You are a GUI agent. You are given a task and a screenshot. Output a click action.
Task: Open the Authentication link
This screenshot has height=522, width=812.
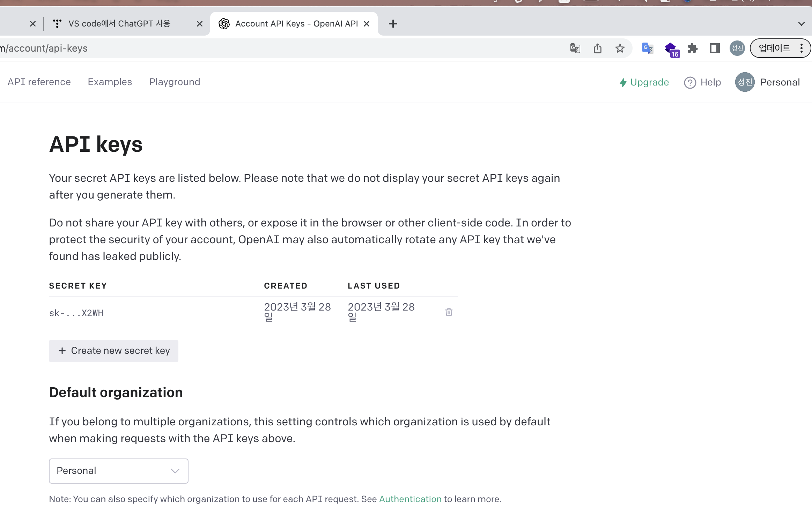point(410,499)
